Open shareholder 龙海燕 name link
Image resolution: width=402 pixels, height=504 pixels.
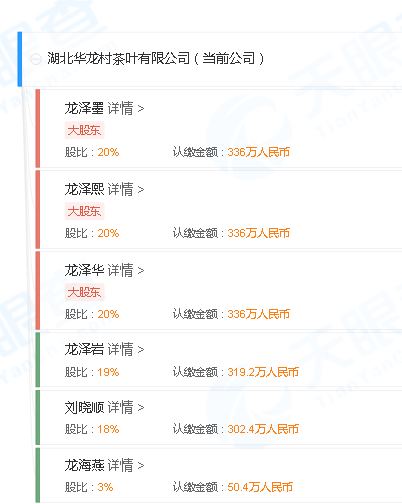(x=84, y=465)
